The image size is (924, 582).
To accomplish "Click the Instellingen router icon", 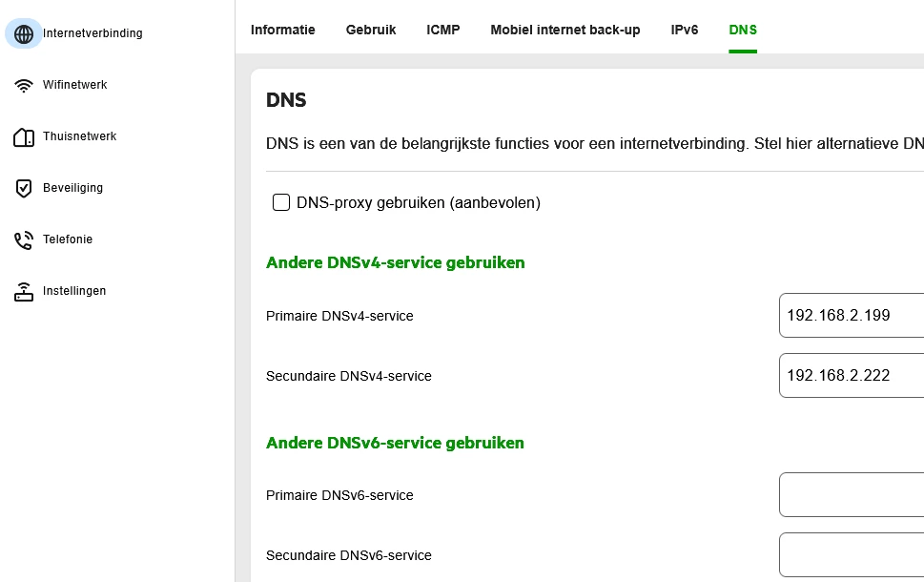I will coord(24,292).
